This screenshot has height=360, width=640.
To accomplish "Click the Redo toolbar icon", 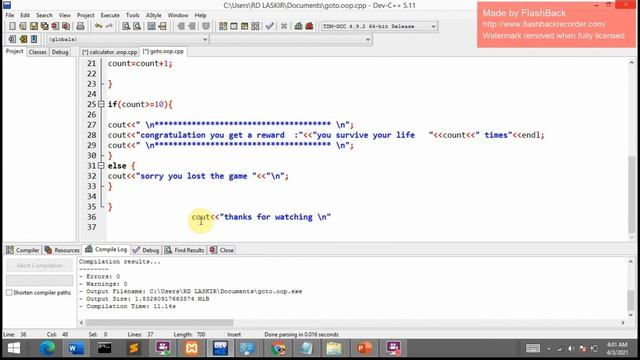I will [x=109, y=26].
